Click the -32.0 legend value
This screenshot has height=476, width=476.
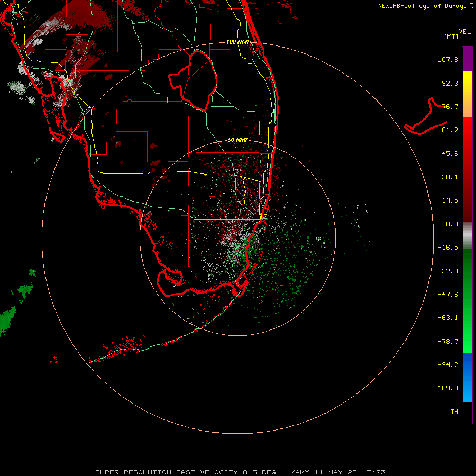[448, 271]
